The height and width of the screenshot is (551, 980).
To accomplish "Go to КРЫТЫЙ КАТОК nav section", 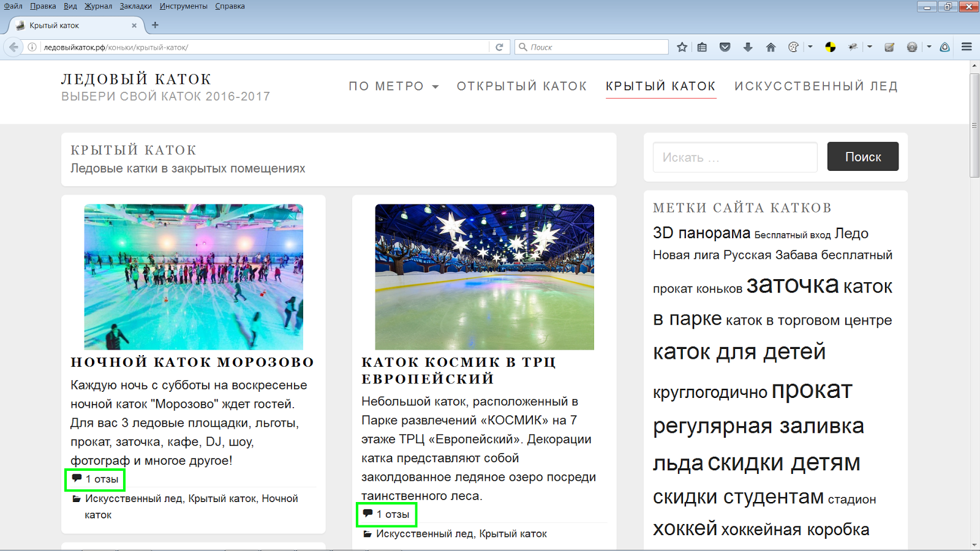I will 661,86.
